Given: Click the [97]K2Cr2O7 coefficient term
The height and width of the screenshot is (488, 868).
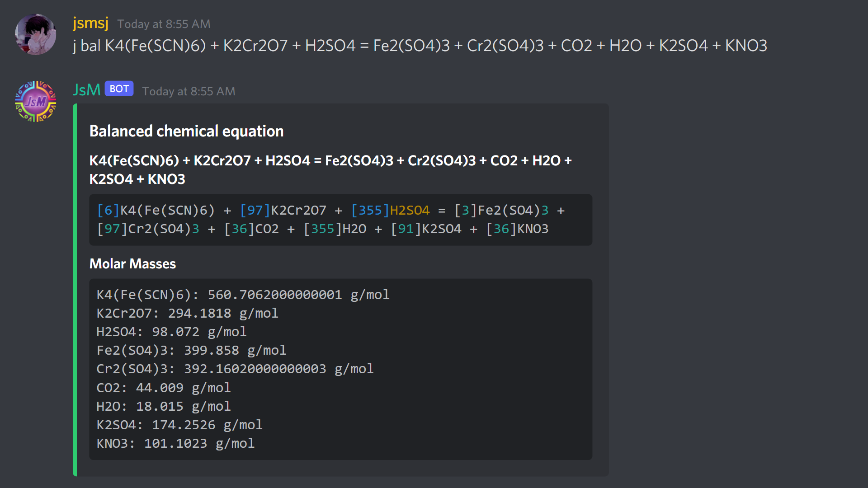Looking at the screenshot, I should point(283,210).
